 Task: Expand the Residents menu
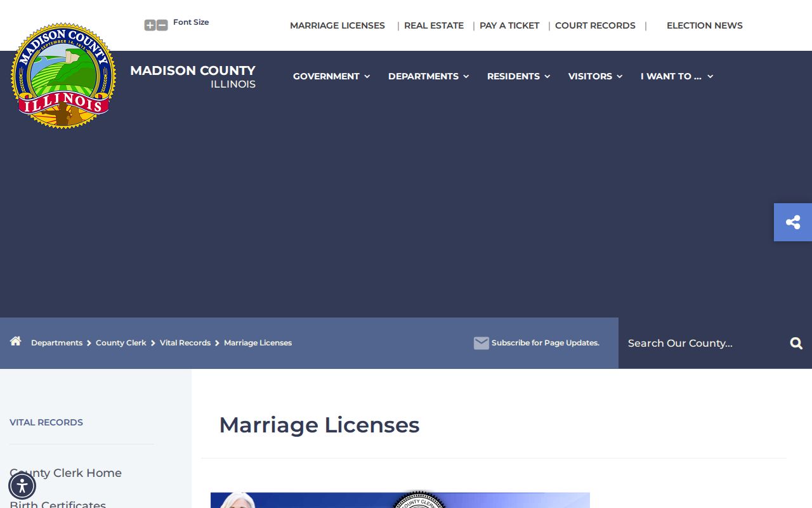pyautogui.click(x=518, y=76)
